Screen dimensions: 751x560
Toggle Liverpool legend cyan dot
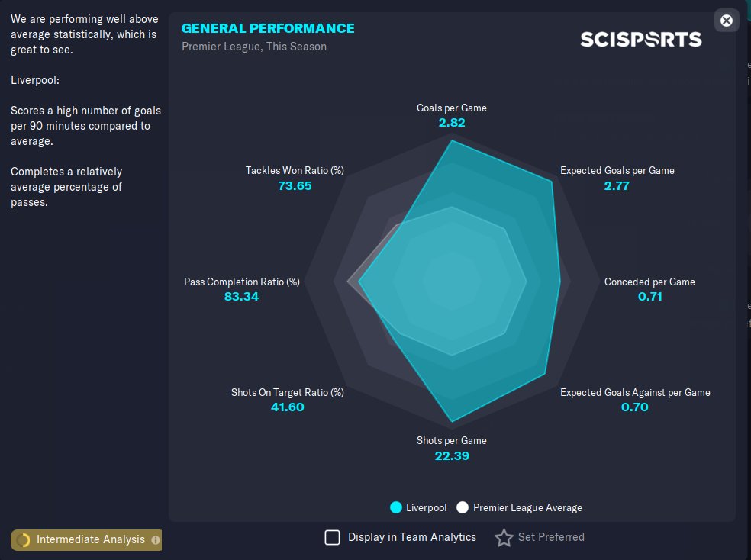(396, 507)
